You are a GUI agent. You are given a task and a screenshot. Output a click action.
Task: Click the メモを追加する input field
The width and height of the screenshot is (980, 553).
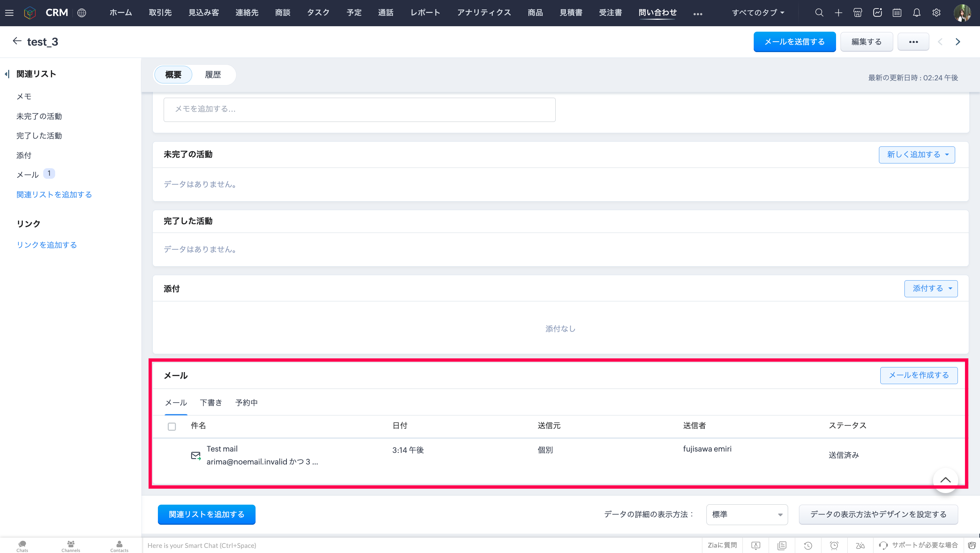point(359,110)
